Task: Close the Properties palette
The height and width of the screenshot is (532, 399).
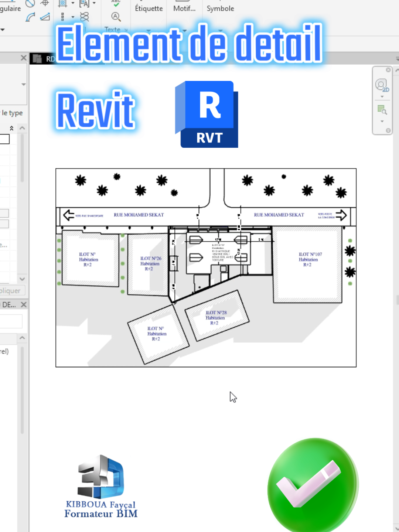Action: pyautogui.click(x=24, y=58)
